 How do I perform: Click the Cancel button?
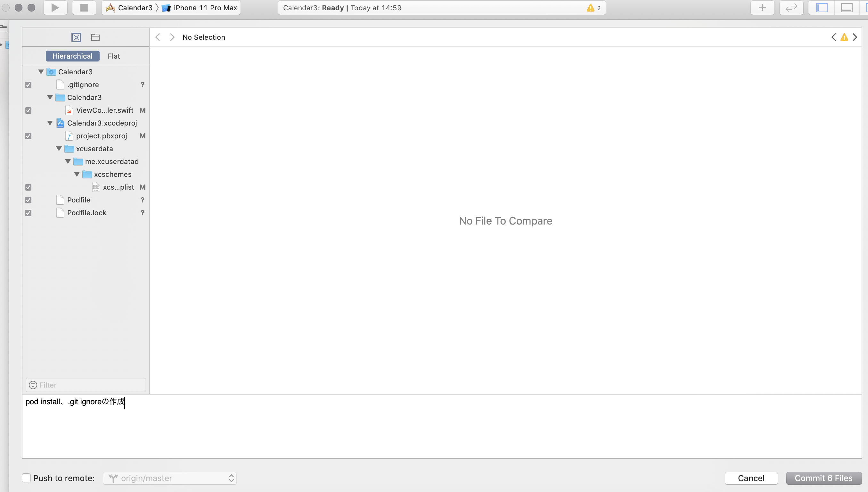coord(751,478)
